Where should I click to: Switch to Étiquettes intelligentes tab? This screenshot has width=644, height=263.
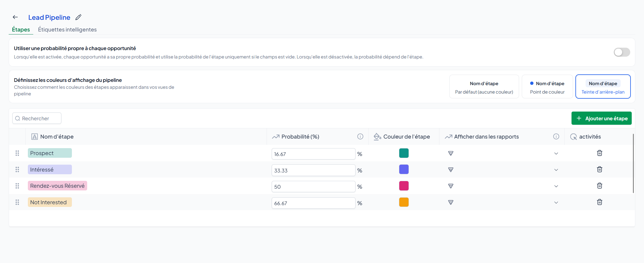pyautogui.click(x=67, y=30)
